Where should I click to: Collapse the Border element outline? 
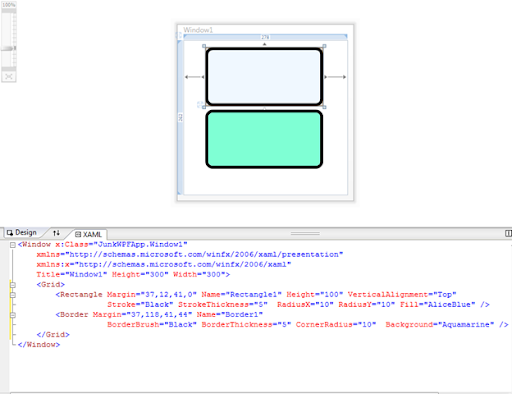point(13,315)
